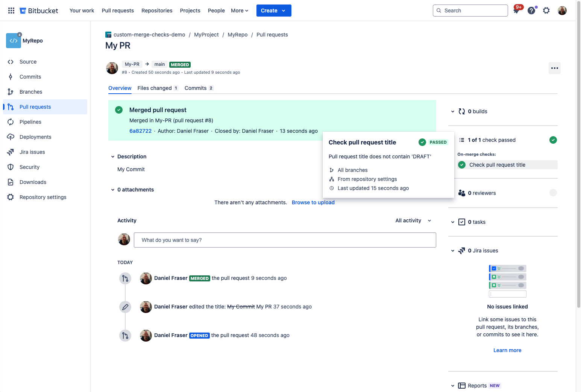
Task: Collapse the Description section
Action: [x=113, y=156]
